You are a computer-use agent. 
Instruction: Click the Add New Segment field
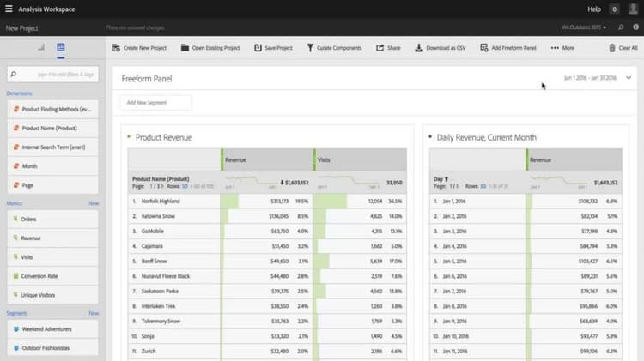(x=155, y=103)
